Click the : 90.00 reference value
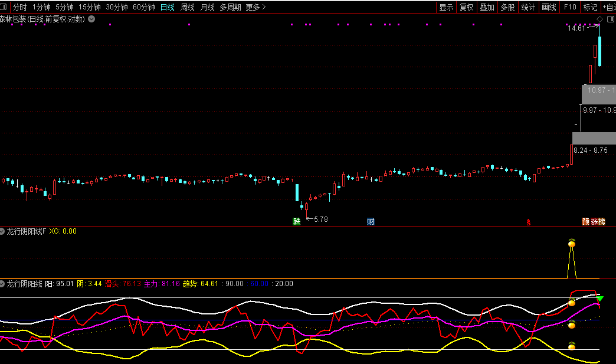 coord(232,284)
